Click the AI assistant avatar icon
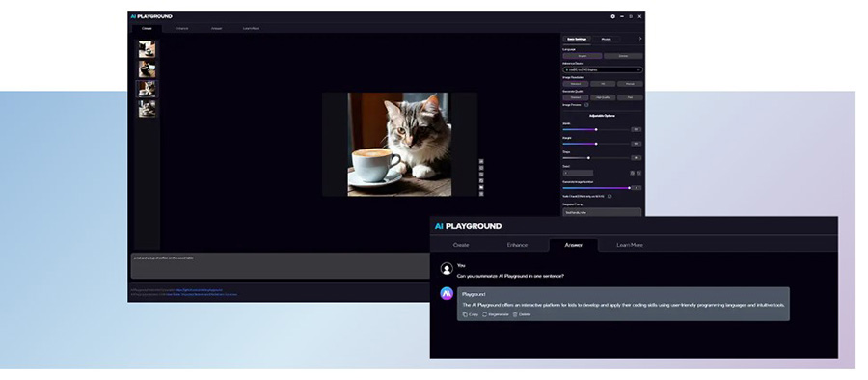 click(447, 294)
